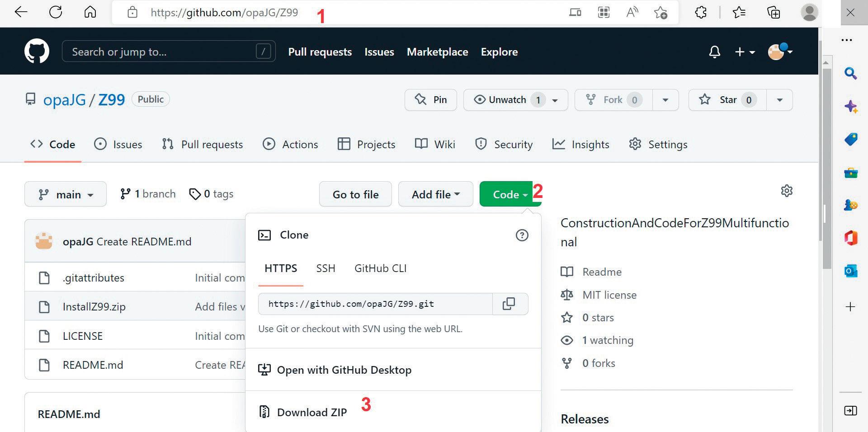Open the sidebar Office icon
Image resolution: width=868 pixels, height=432 pixels.
pyautogui.click(x=851, y=238)
